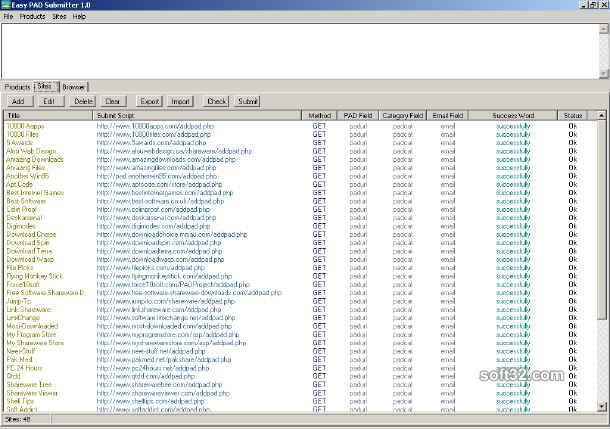
Task: Select the 10000 Files row
Action: click(300, 135)
